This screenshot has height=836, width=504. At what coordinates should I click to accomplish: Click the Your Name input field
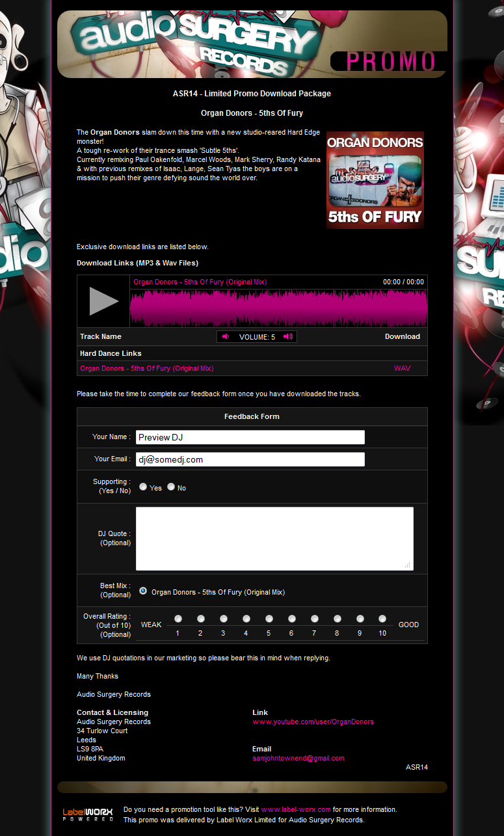click(250, 437)
